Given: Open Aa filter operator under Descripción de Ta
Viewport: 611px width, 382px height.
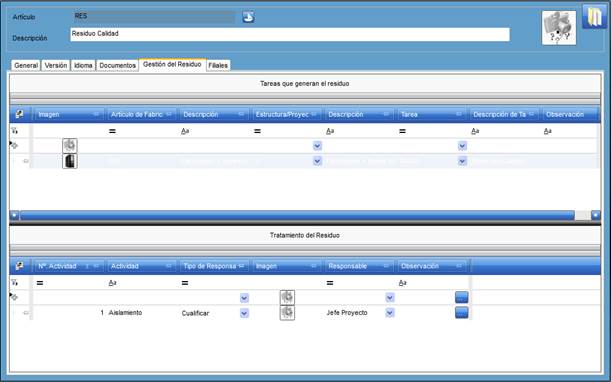Looking at the screenshot, I should point(475,131).
